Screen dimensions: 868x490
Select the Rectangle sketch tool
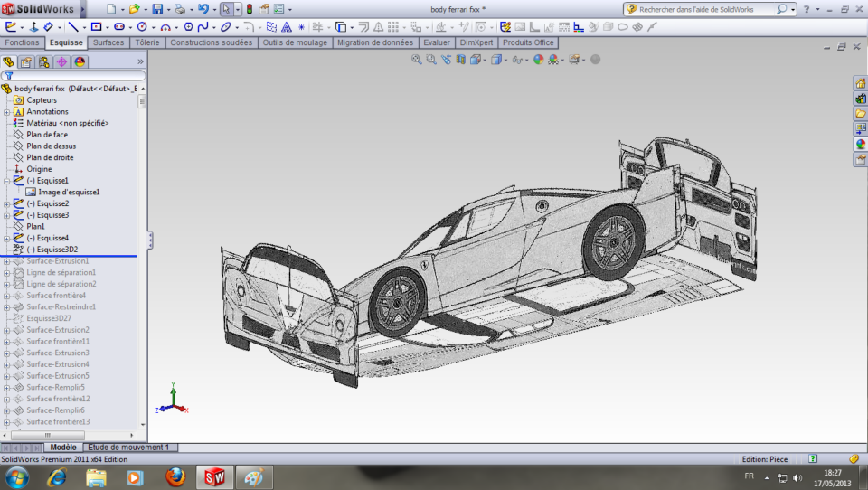pyautogui.click(x=97, y=26)
